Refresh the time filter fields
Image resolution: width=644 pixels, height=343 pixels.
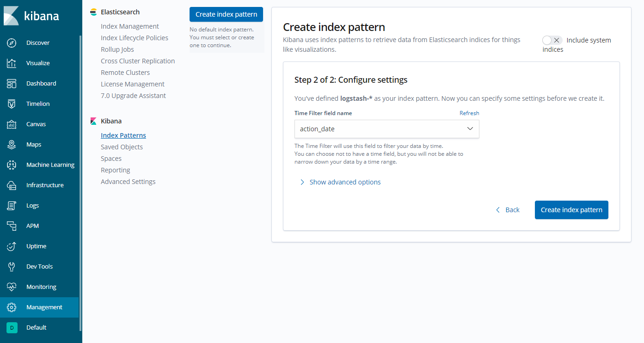pyautogui.click(x=469, y=113)
